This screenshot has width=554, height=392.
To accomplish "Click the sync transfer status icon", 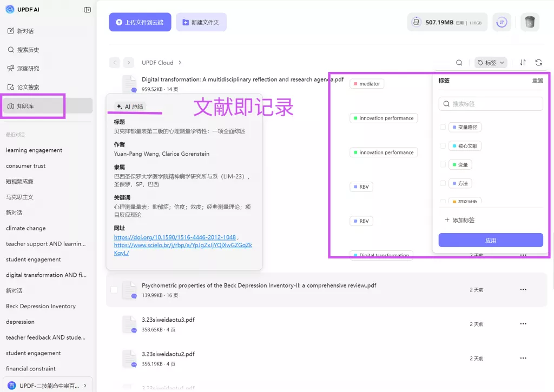I will click(x=502, y=22).
